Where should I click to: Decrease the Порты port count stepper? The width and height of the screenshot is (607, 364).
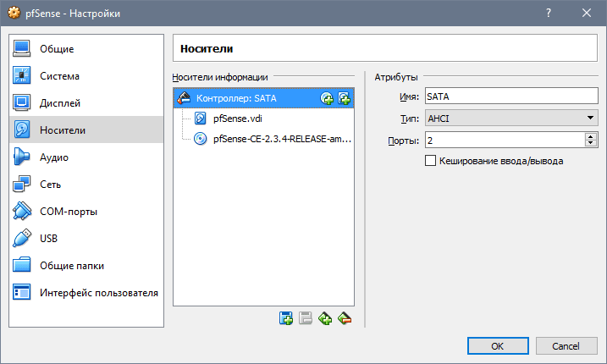tap(590, 143)
